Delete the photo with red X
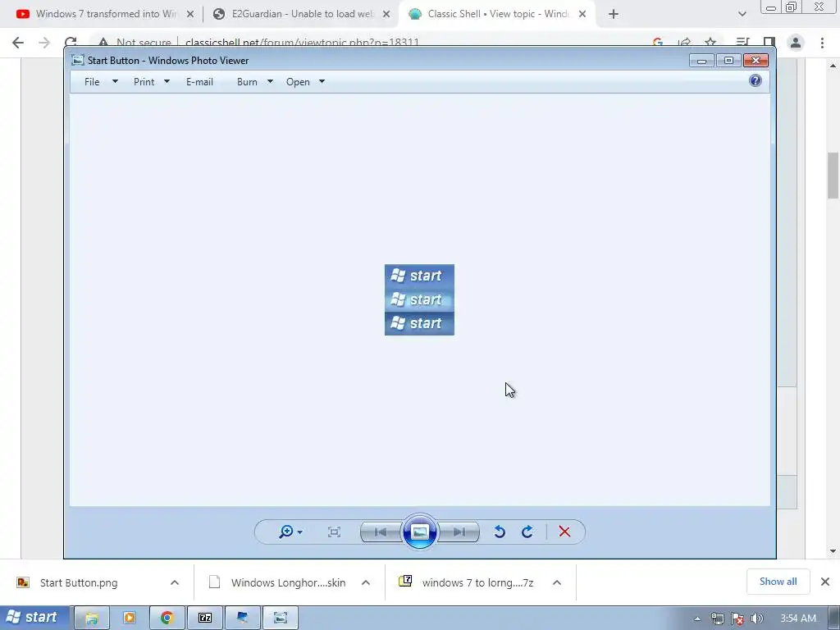Viewport: 840px width, 630px height. tap(564, 532)
